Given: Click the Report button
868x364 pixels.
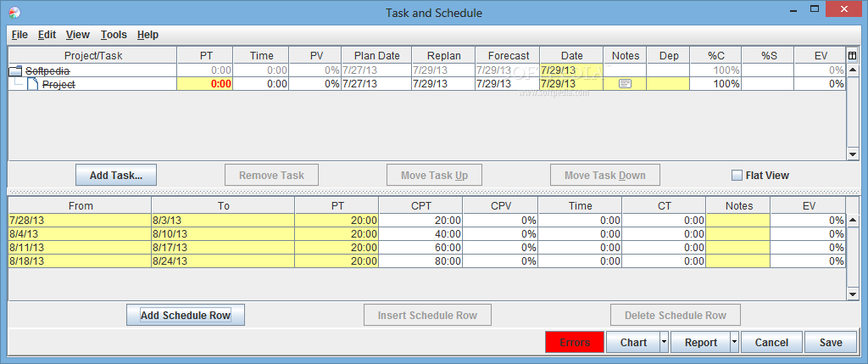Looking at the screenshot, I should coord(701,343).
